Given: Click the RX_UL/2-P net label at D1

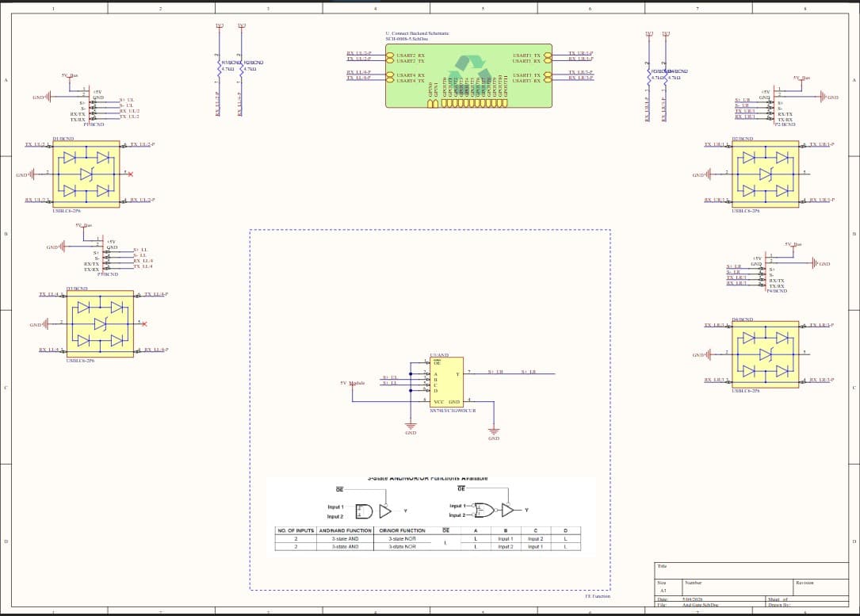Looking at the screenshot, I should pos(143,201).
